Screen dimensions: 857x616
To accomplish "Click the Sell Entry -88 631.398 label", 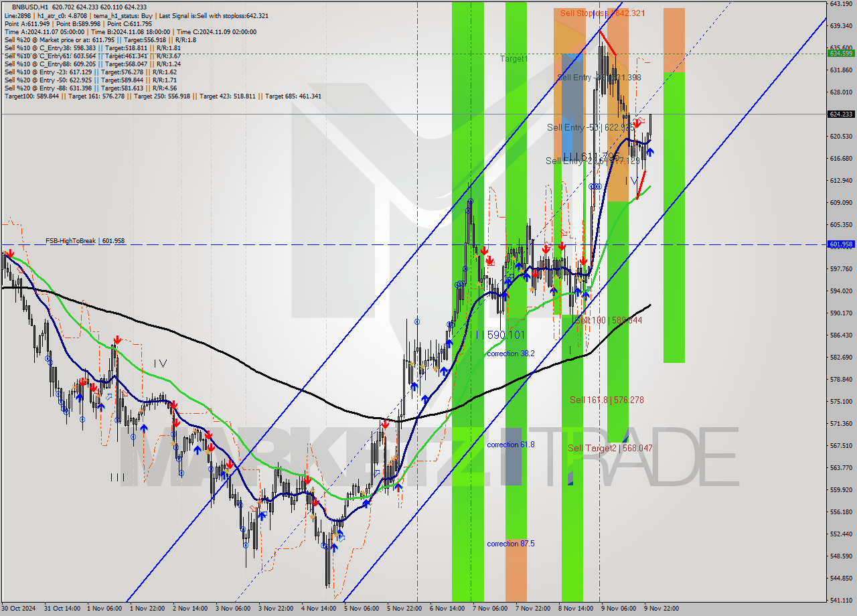I will [x=599, y=78].
